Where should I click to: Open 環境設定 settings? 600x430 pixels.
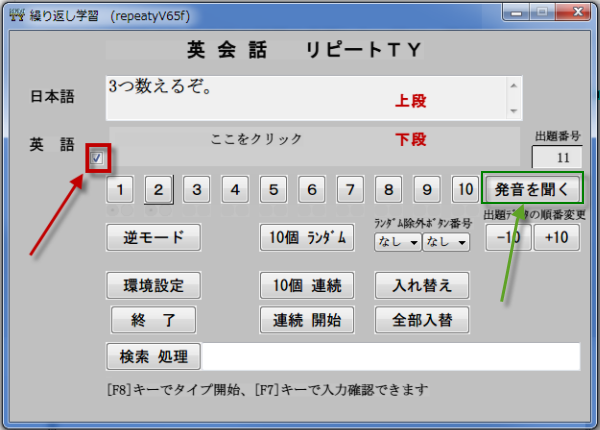click(x=153, y=286)
